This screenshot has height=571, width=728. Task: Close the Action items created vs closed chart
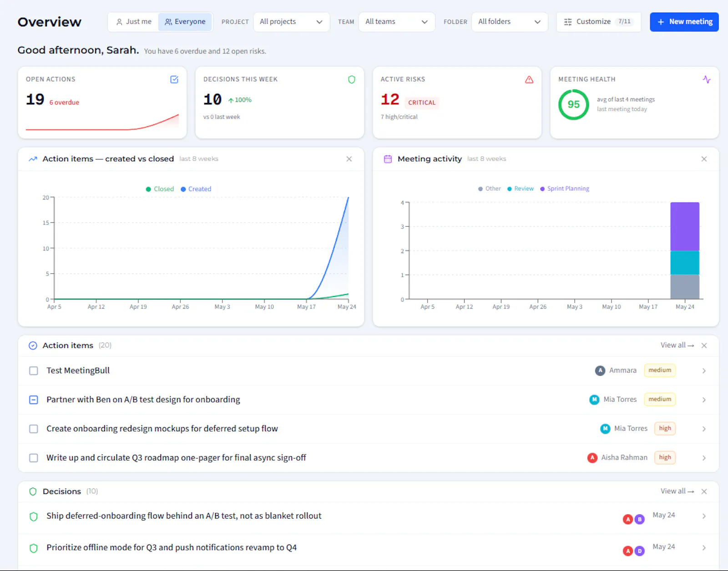(x=349, y=159)
